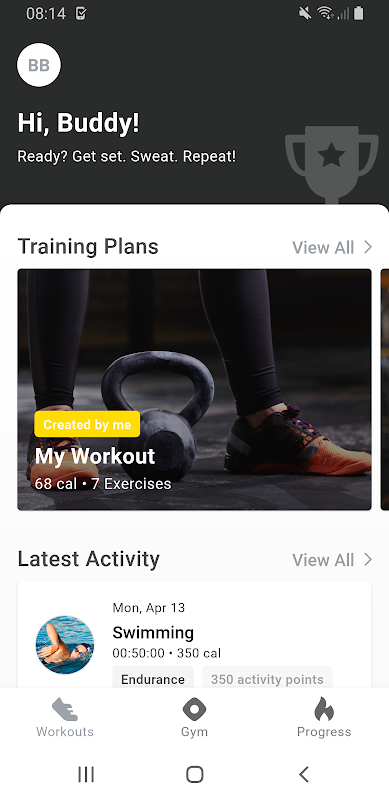Tap the trophy achievements icon

click(332, 164)
